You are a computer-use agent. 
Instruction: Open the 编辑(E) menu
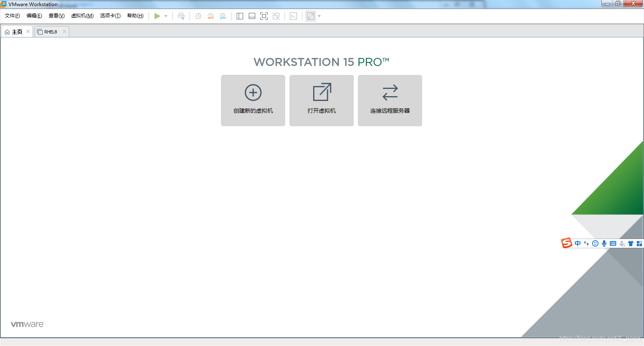click(x=34, y=16)
